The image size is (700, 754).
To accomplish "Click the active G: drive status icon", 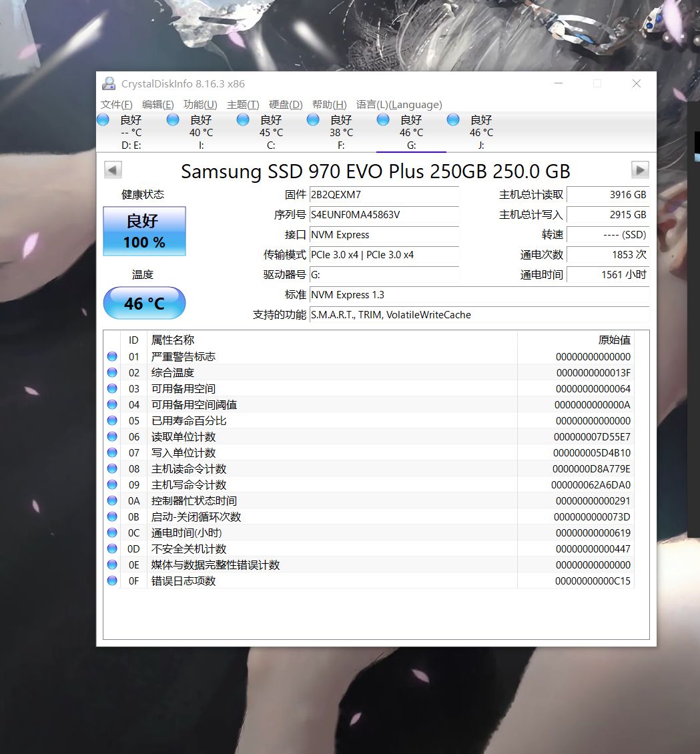I will coord(382,119).
